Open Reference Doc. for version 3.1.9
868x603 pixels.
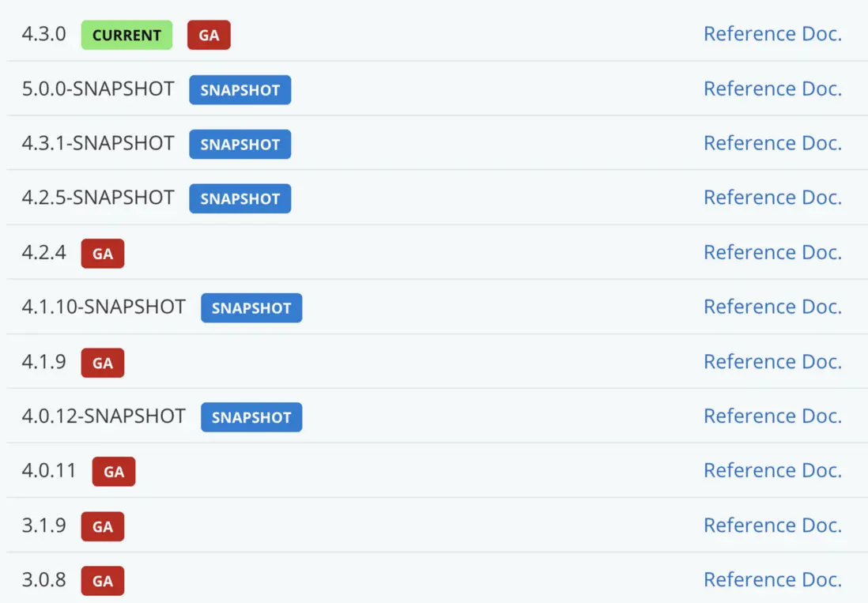click(x=772, y=525)
